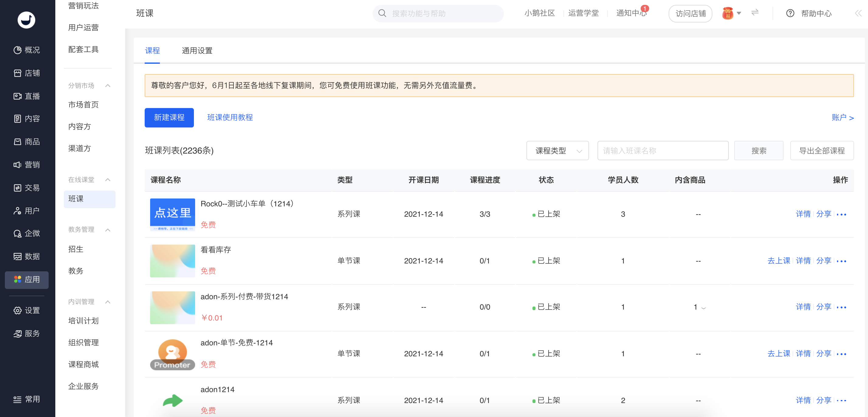Open the 设置 gear icon
The image size is (868, 417).
click(x=18, y=310)
